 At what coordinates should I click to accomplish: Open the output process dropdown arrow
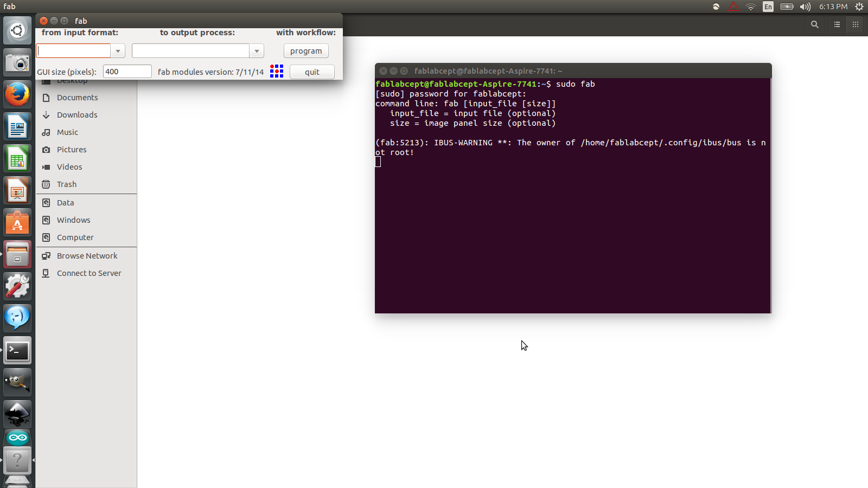(257, 51)
